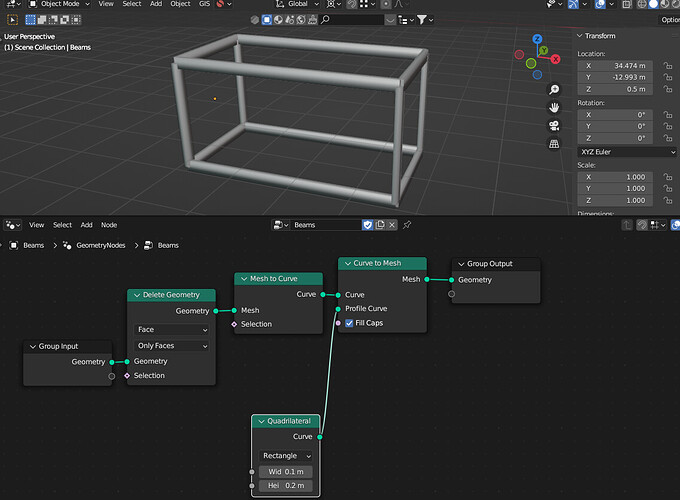Viewport: 680px width, 500px height.
Task: Open the viewport Add menu
Action: tap(156, 4)
